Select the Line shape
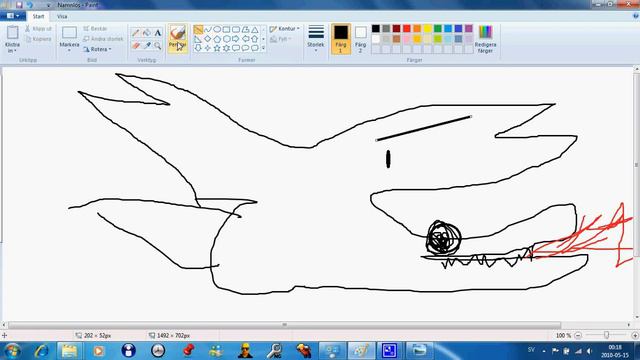The height and width of the screenshot is (360, 640). point(198,30)
